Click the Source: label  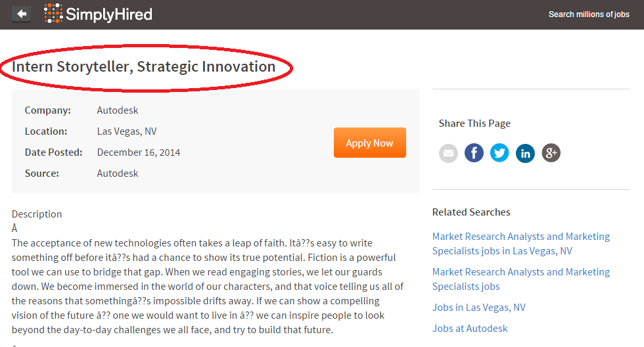click(41, 173)
